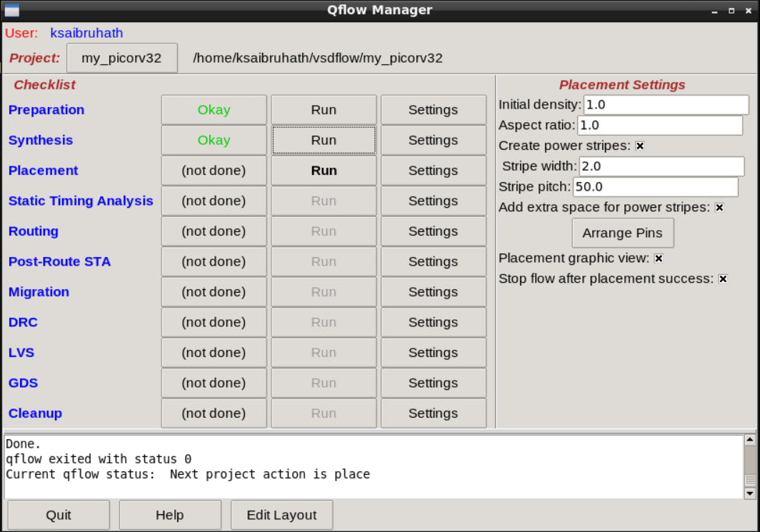Select the my_picorv32 project button
The width and height of the screenshot is (760, 532).
(x=121, y=58)
